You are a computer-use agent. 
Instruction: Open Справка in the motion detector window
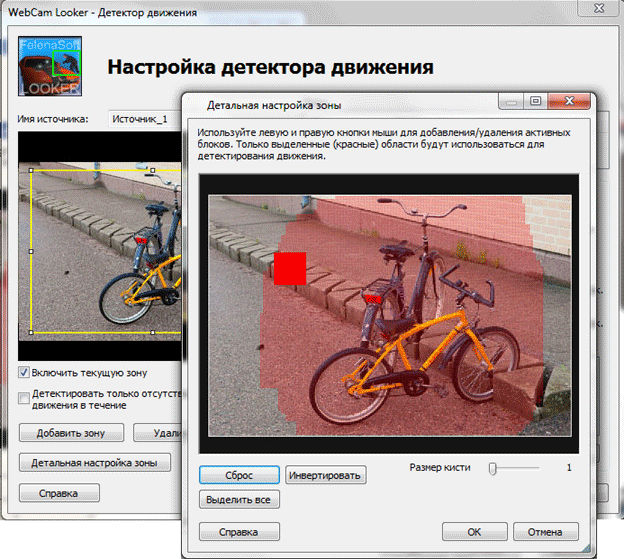point(59,493)
